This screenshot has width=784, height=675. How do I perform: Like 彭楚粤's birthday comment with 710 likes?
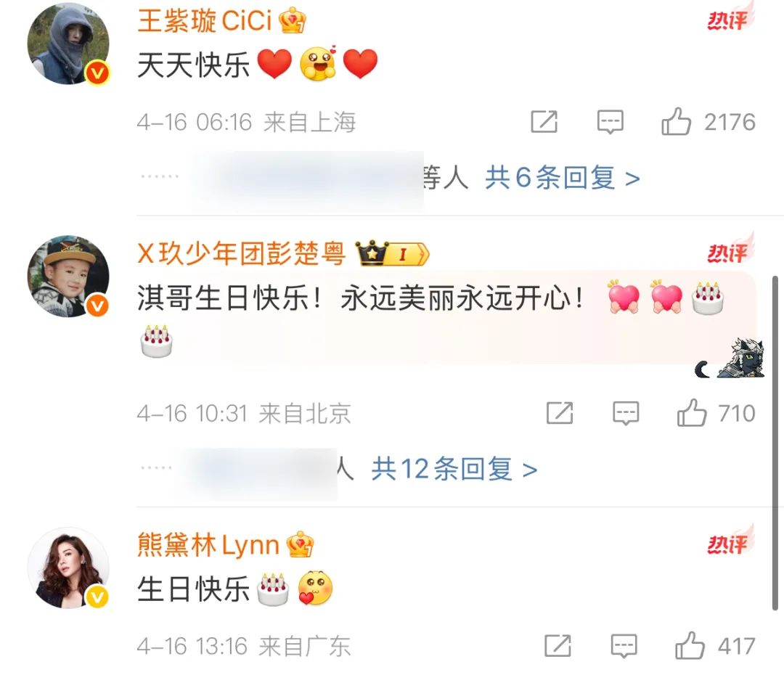(x=692, y=412)
